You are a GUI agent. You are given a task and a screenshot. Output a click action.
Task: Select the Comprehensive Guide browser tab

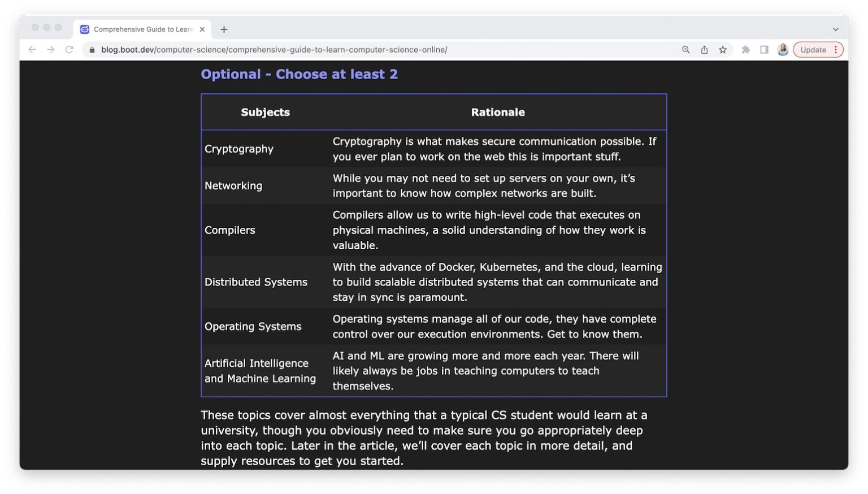coord(141,29)
